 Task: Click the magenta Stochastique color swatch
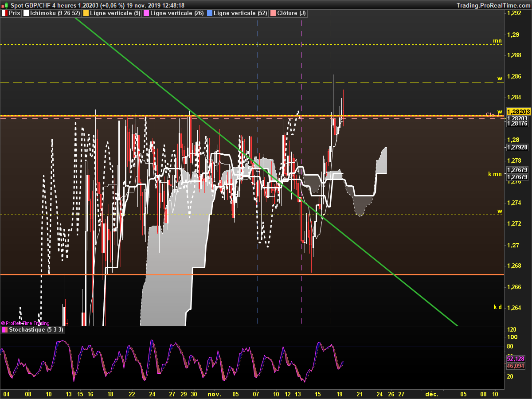point(4,330)
